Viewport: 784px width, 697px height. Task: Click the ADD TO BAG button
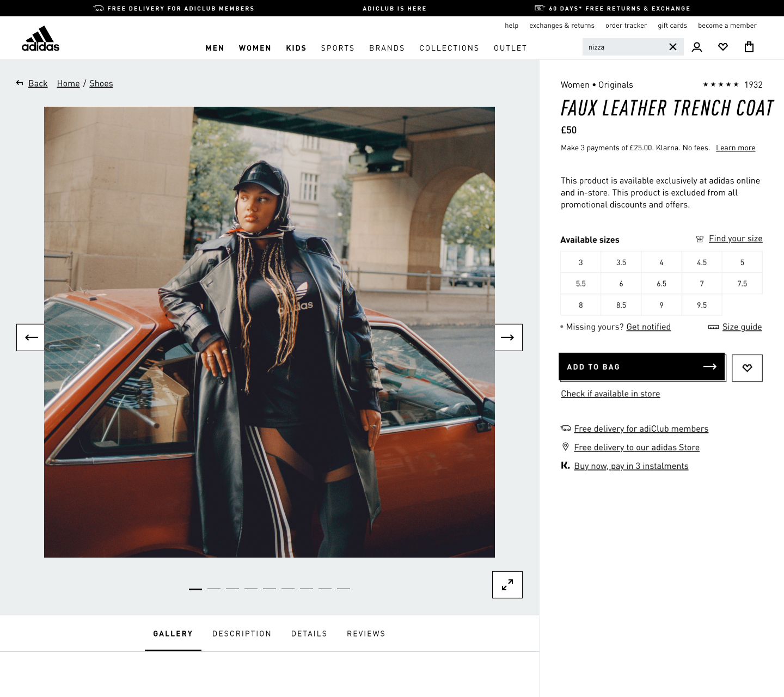642,367
